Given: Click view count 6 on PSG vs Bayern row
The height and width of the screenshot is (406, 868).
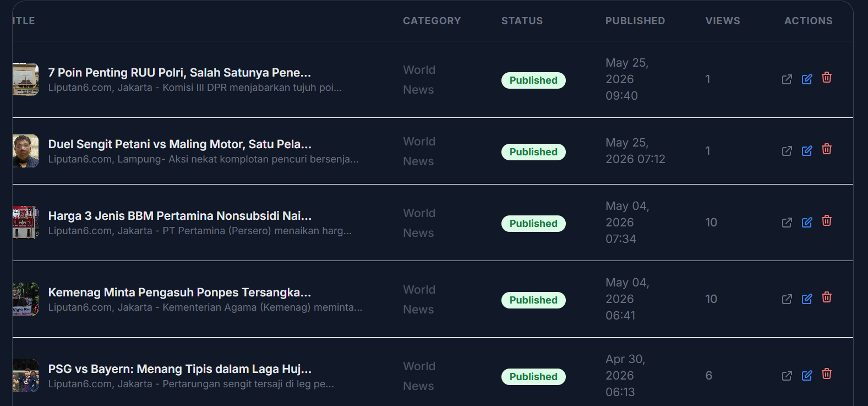Looking at the screenshot, I should pos(709,376).
